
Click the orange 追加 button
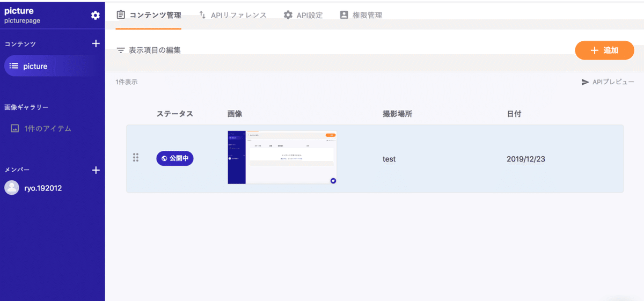(605, 50)
